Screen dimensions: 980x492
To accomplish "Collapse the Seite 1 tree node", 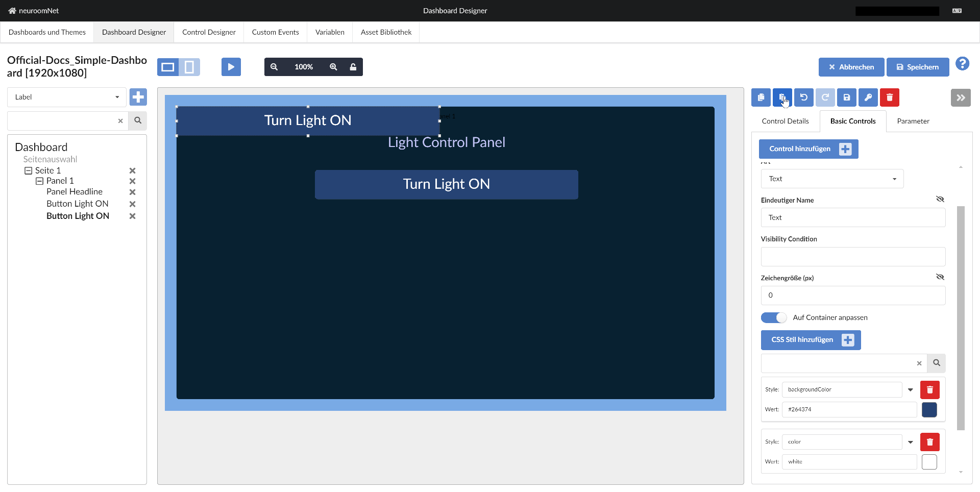I will tap(29, 170).
